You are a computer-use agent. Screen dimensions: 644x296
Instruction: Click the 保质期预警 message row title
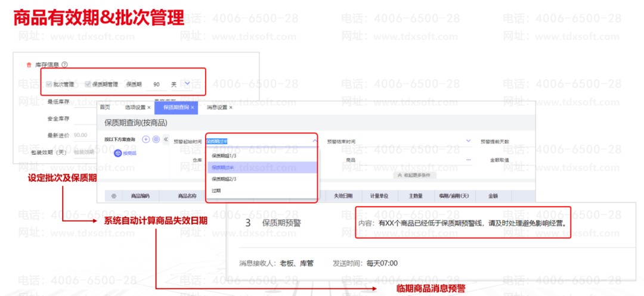click(x=281, y=223)
